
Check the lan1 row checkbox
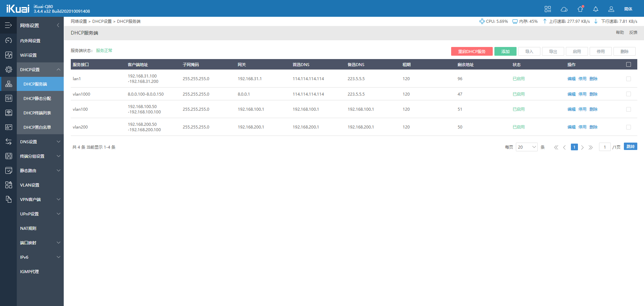[x=629, y=79]
